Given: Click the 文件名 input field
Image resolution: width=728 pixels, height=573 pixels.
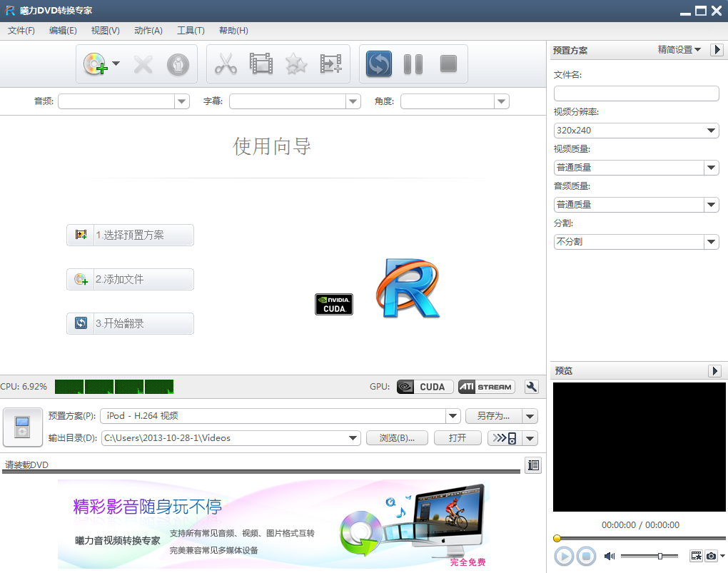Looking at the screenshot, I should [636, 93].
